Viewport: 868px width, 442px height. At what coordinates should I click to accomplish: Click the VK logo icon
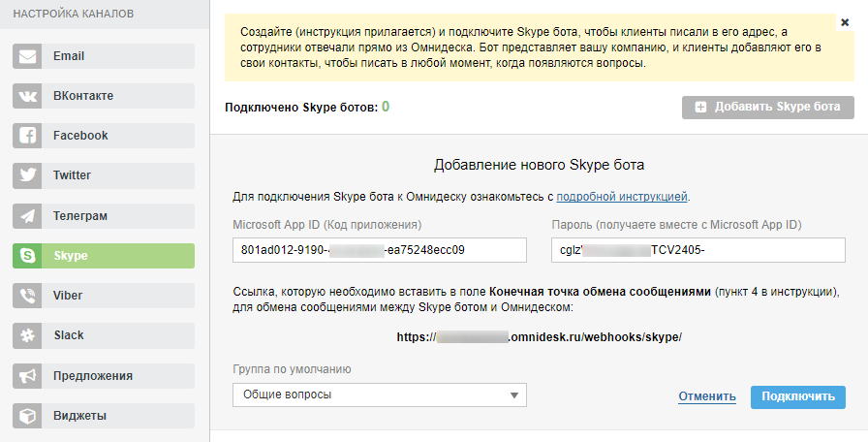pos(27,96)
